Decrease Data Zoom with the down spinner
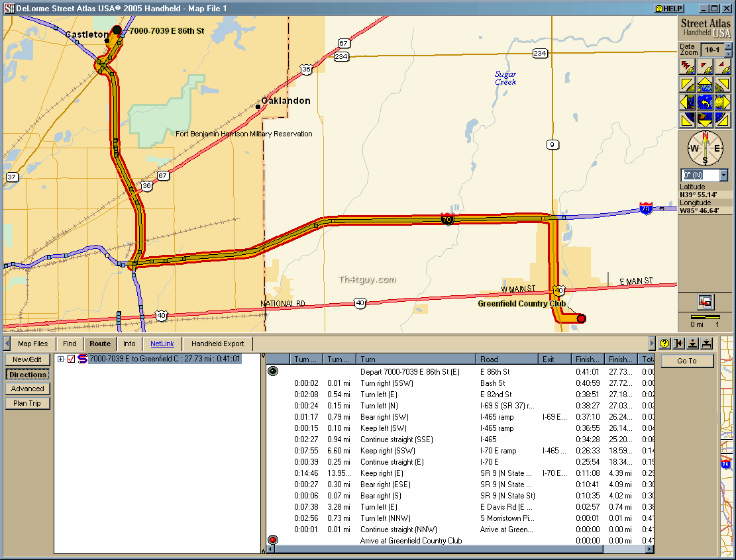The image size is (736, 560). [x=728, y=54]
